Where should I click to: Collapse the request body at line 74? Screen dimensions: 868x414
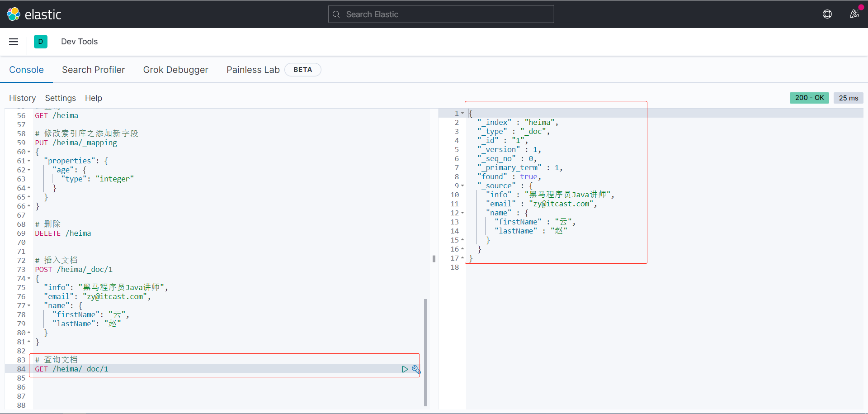29,279
